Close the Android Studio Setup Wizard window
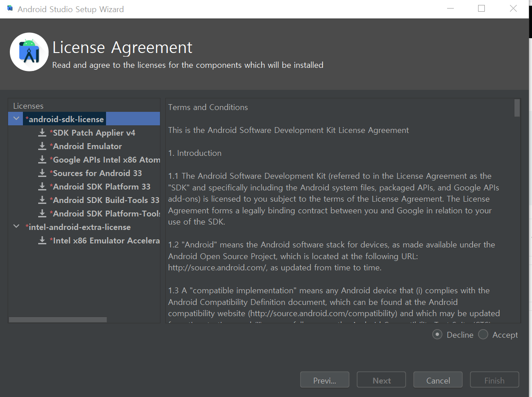532x397 pixels. 513,9
